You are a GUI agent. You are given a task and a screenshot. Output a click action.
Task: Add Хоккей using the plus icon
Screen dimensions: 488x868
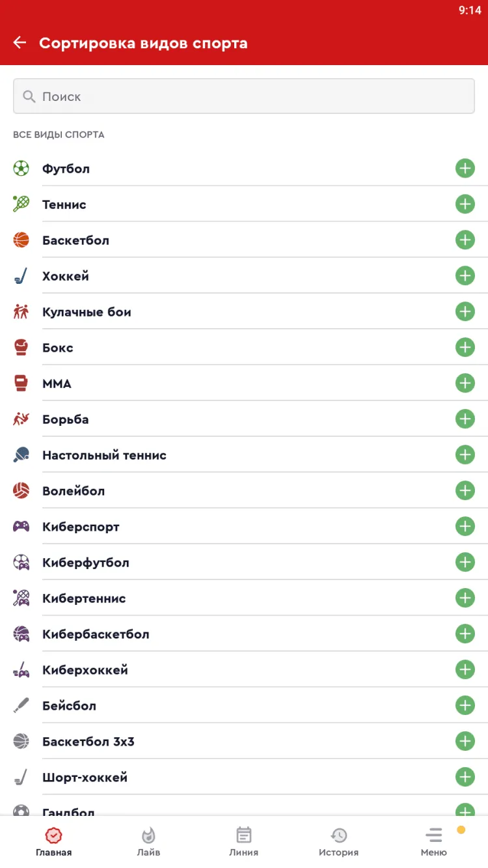click(465, 276)
